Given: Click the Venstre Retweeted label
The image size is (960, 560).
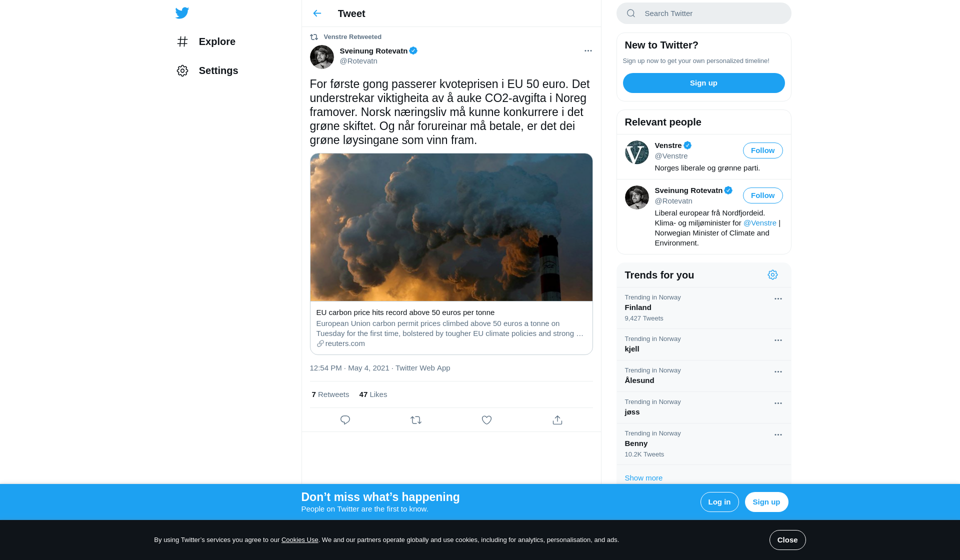Looking at the screenshot, I should (x=352, y=37).
